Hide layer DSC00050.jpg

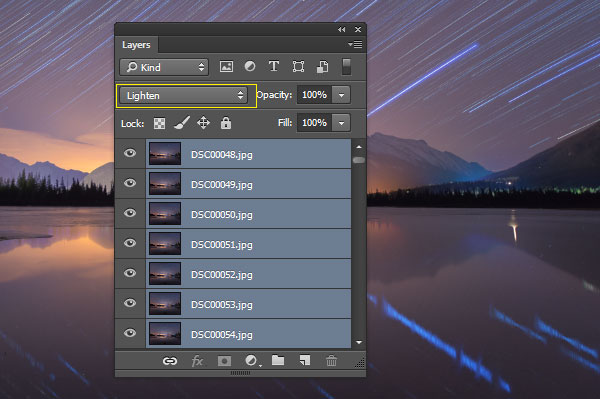point(130,213)
